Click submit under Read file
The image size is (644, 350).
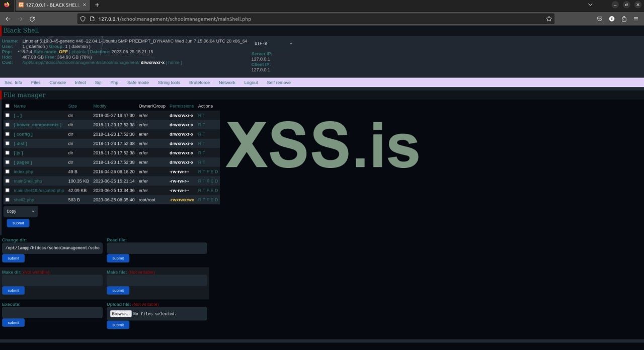pyautogui.click(x=118, y=258)
